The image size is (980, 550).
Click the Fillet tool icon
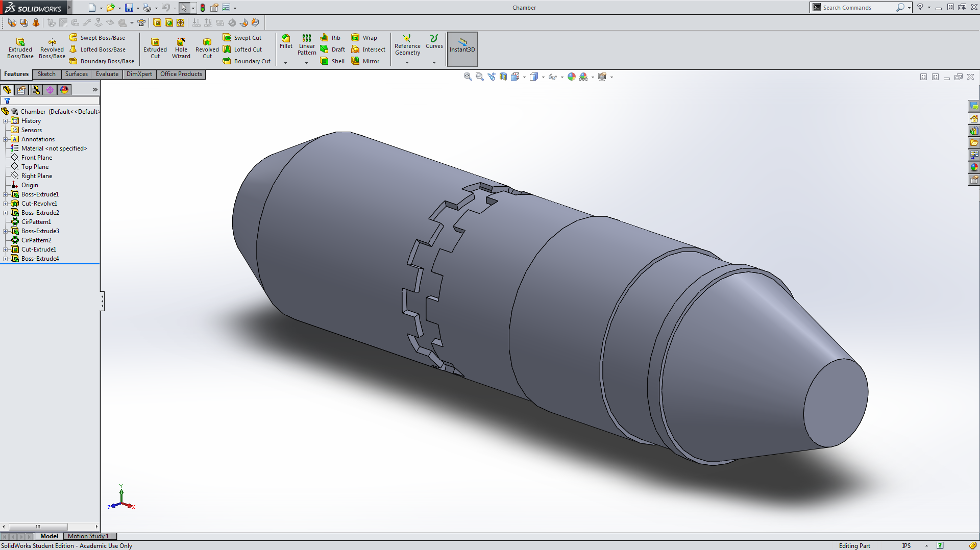pos(286,39)
